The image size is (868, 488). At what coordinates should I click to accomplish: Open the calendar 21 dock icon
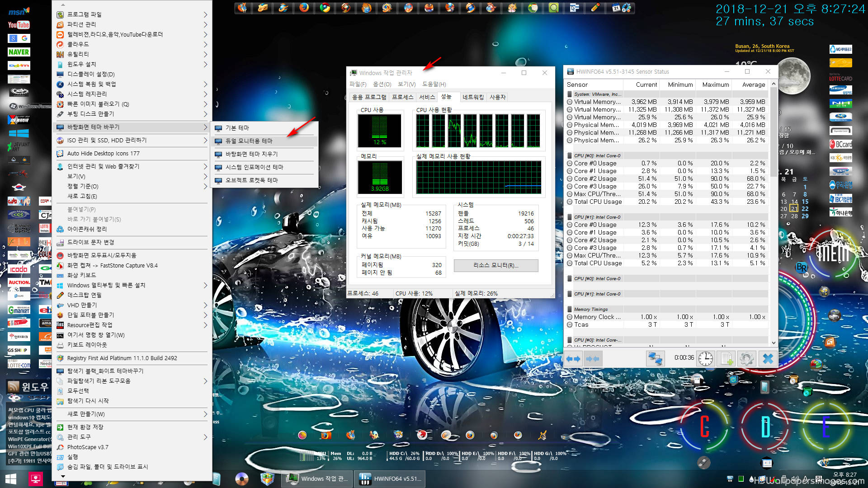pyautogui.click(x=617, y=8)
